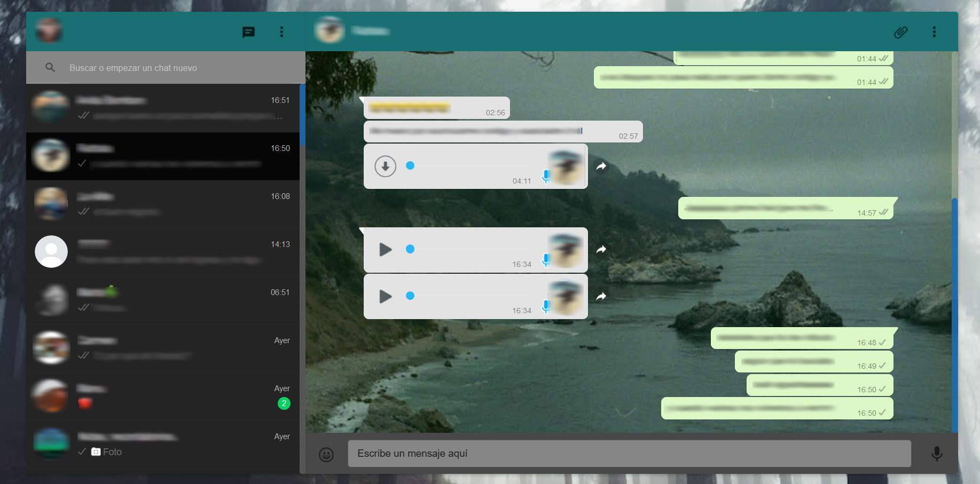Click the search magnifier in the chat list
This screenshot has height=484, width=980.
(50, 67)
